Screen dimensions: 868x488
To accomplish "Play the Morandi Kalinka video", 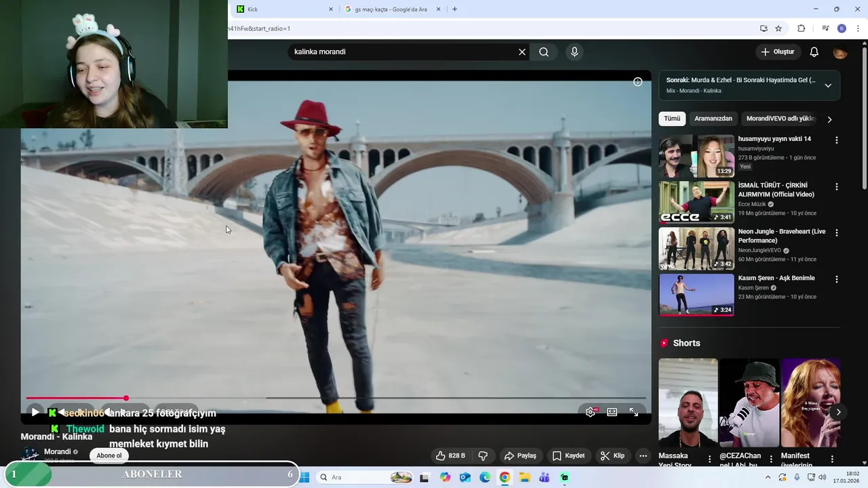I will pyautogui.click(x=35, y=412).
